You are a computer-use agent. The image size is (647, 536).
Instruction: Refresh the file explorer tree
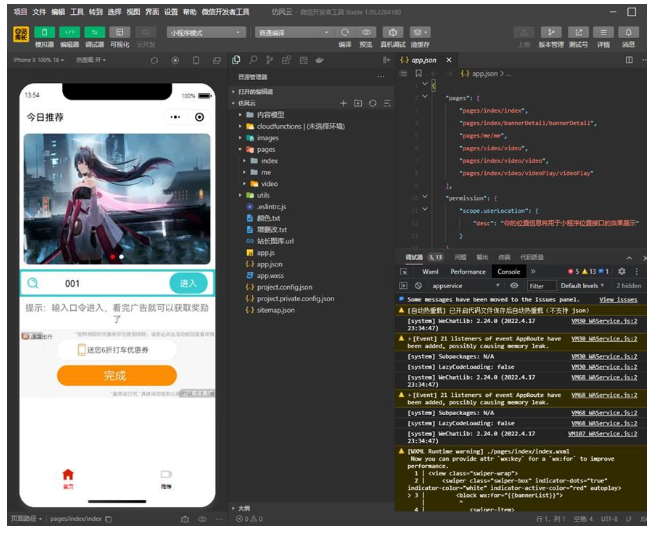[373, 103]
